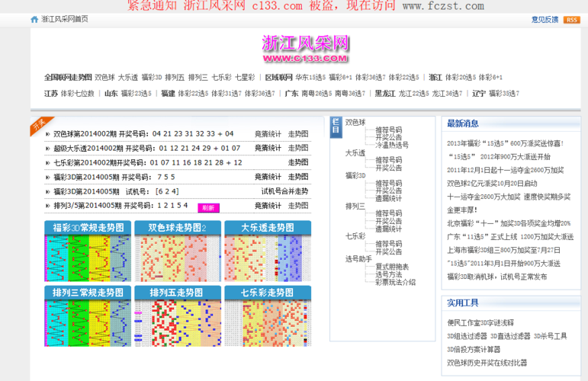Open 双色球历史开奖在线对比器 tool

[487, 363]
